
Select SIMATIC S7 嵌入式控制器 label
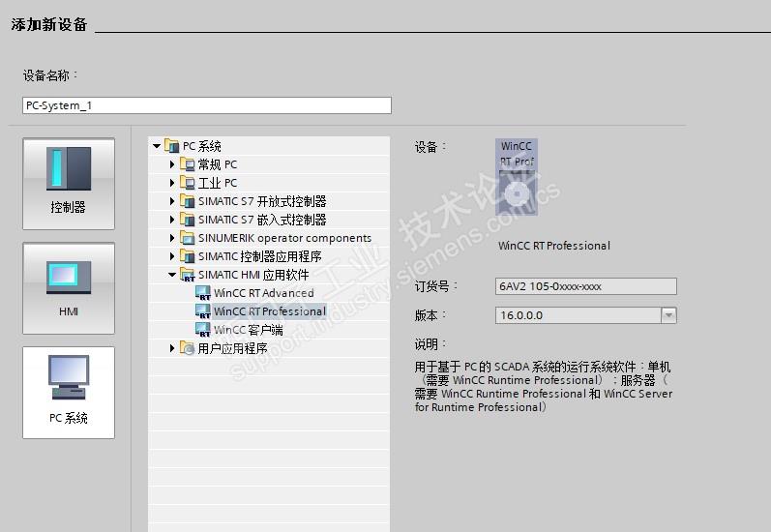coord(262,220)
